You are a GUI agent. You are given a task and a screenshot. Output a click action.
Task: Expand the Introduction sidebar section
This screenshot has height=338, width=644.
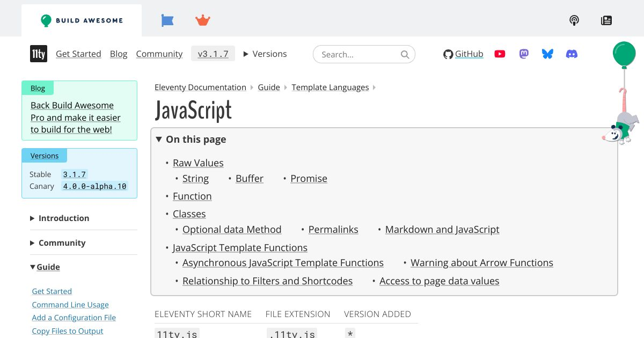[60, 218]
